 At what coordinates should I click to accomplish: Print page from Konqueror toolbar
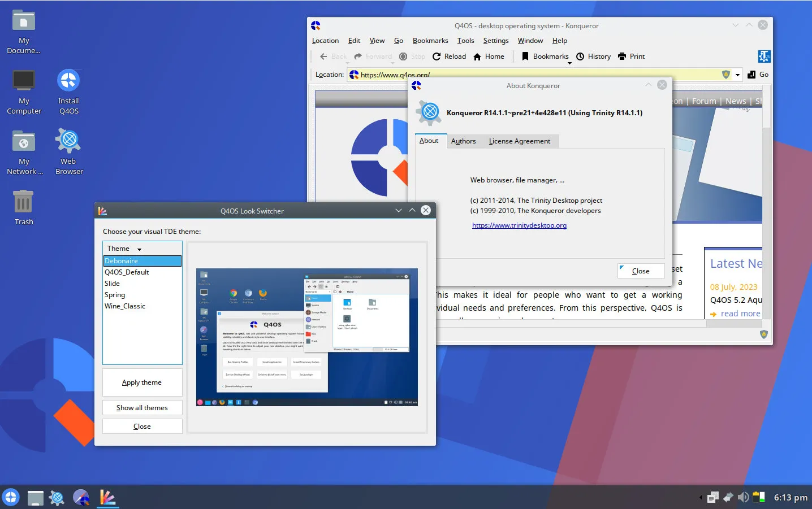pyautogui.click(x=631, y=56)
